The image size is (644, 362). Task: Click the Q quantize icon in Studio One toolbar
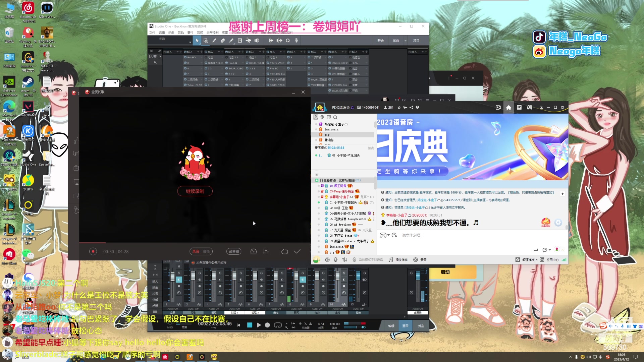coord(288,41)
